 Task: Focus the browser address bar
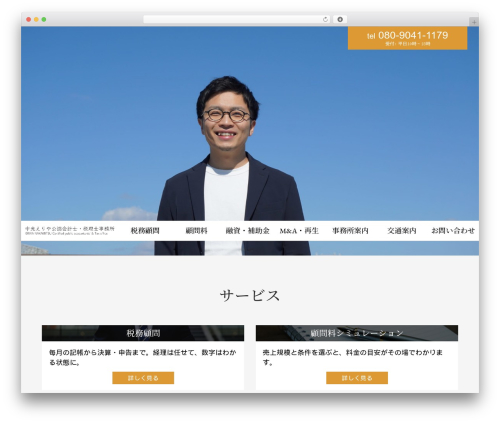(237, 20)
